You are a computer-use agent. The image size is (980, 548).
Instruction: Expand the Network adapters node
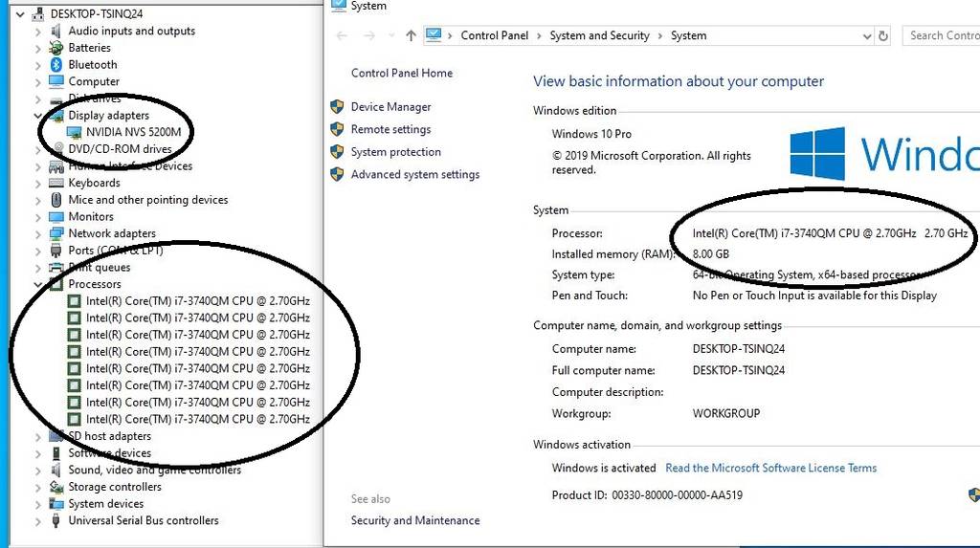pyautogui.click(x=38, y=233)
